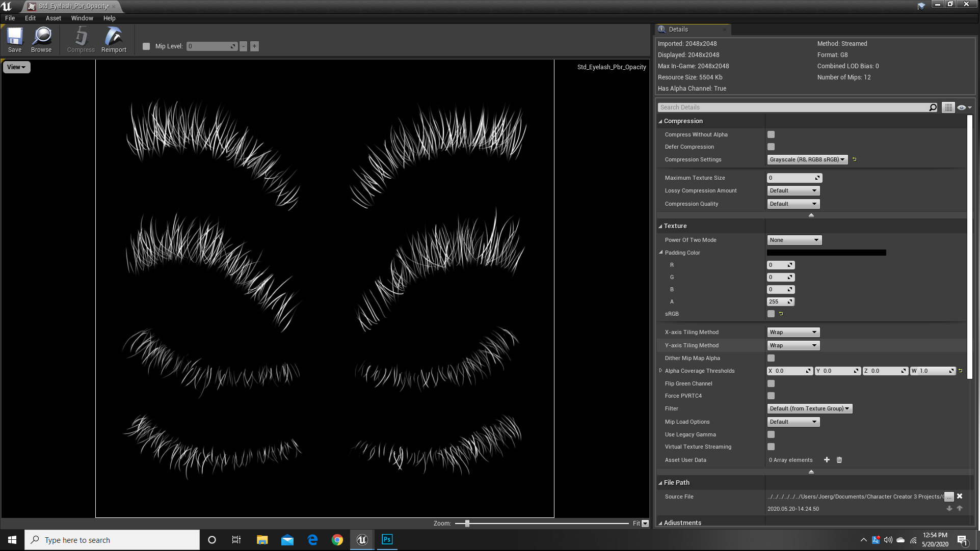Image resolution: width=980 pixels, height=551 pixels.
Task: Add Asset User Data array element
Action: click(827, 460)
